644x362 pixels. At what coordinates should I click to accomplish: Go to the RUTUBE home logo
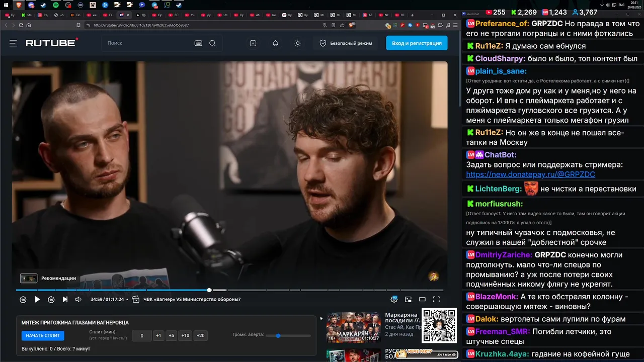[x=51, y=43]
